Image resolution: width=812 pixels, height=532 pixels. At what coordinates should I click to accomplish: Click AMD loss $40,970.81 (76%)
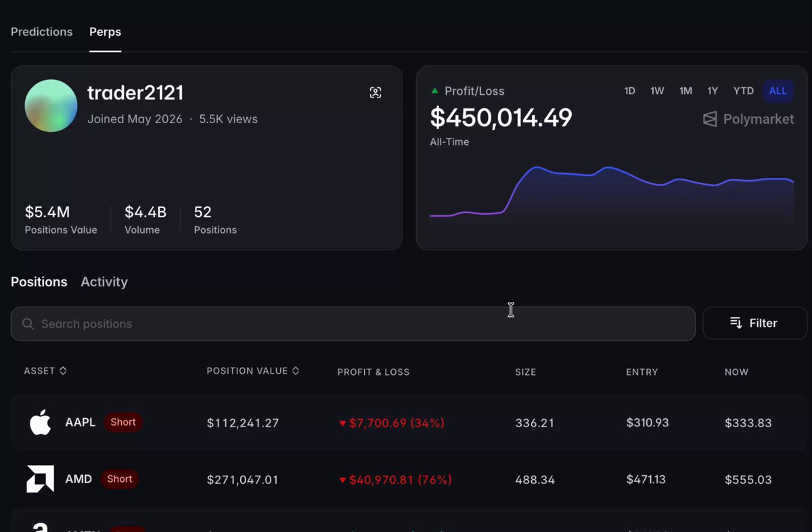[395, 480]
